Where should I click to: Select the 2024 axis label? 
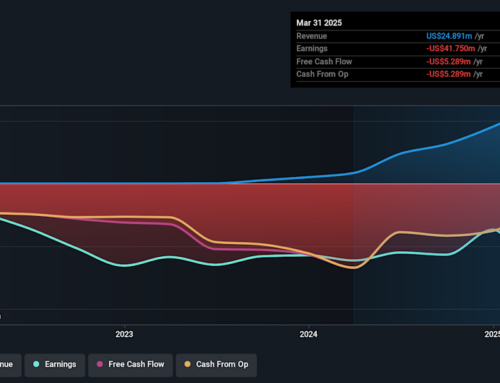(x=309, y=334)
